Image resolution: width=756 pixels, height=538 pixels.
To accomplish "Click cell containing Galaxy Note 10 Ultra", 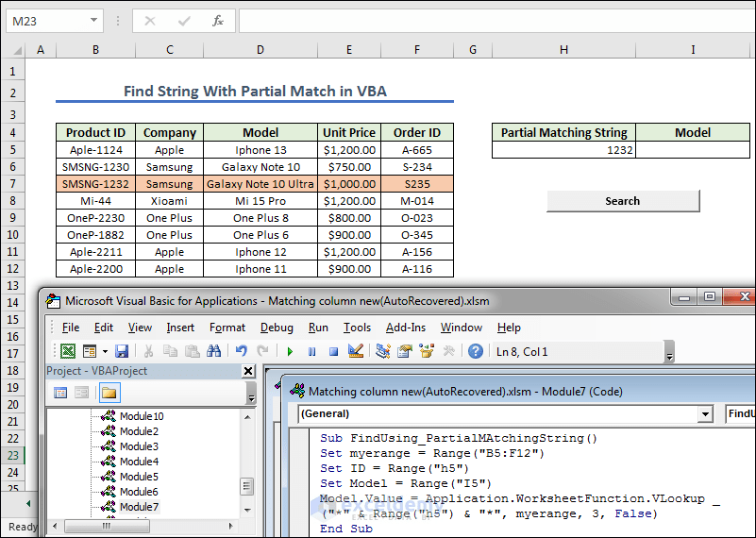I will [x=260, y=184].
